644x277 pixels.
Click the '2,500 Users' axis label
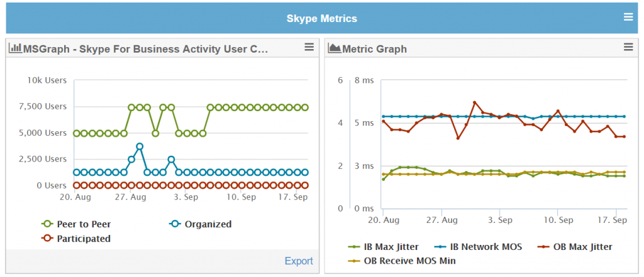tap(43, 159)
